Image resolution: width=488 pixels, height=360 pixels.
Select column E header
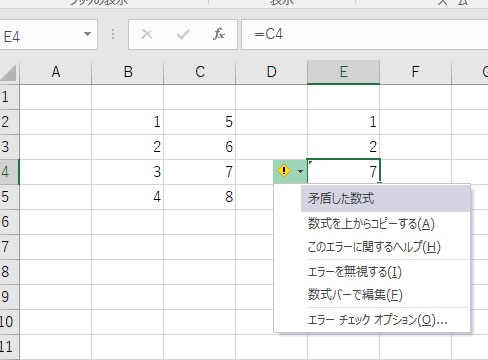343,72
